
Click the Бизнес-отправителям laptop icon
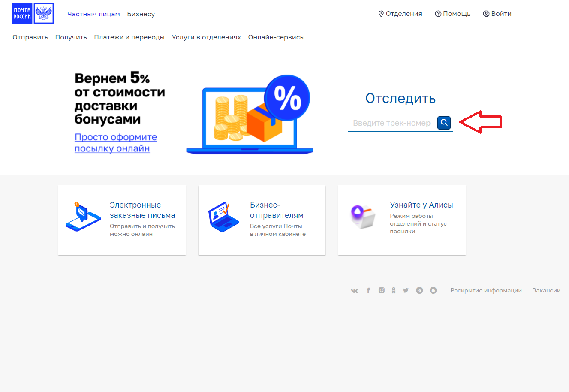[223, 217]
